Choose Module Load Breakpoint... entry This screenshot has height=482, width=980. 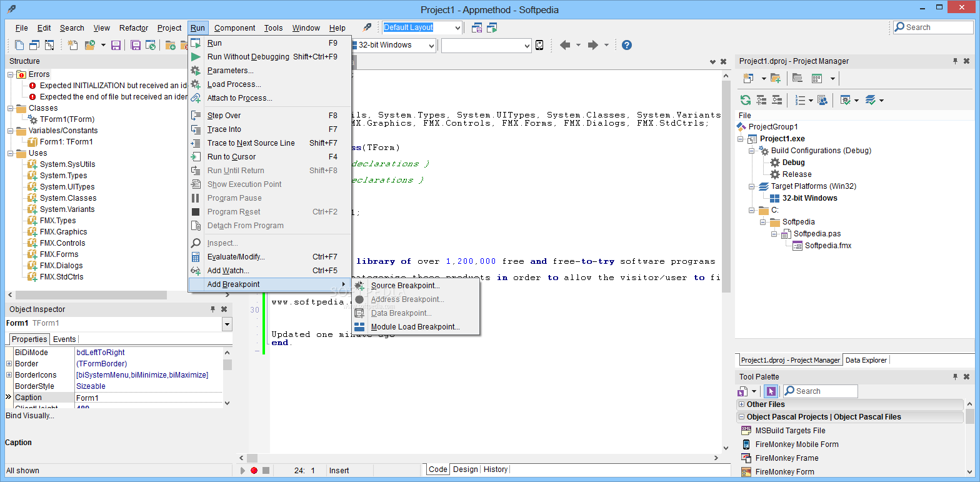click(416, 327)
